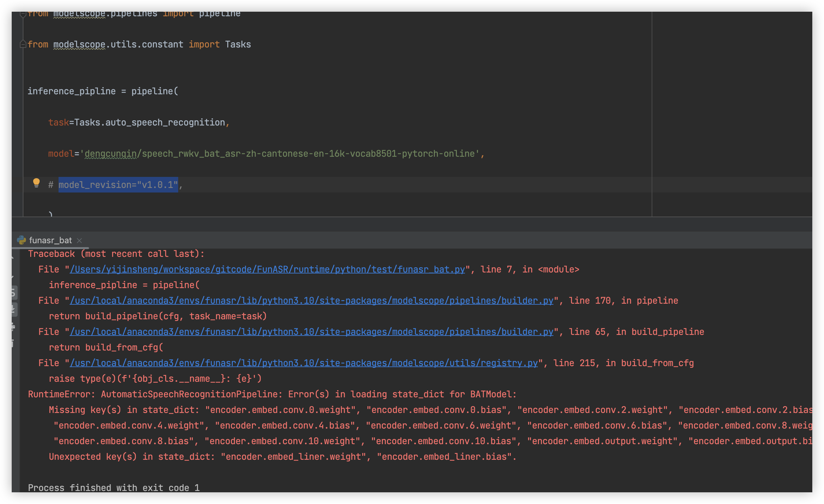Viewport: 824px width, 504px height.
Task: Click the 'raise type(e)' console line
Action: (x=155, y=379)
